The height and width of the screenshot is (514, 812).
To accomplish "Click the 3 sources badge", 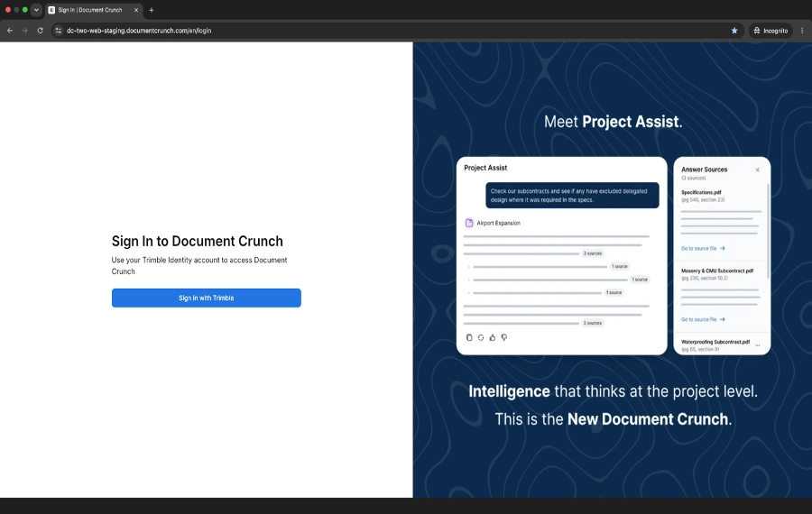I will pyautogui.click(x=593, y=253).
